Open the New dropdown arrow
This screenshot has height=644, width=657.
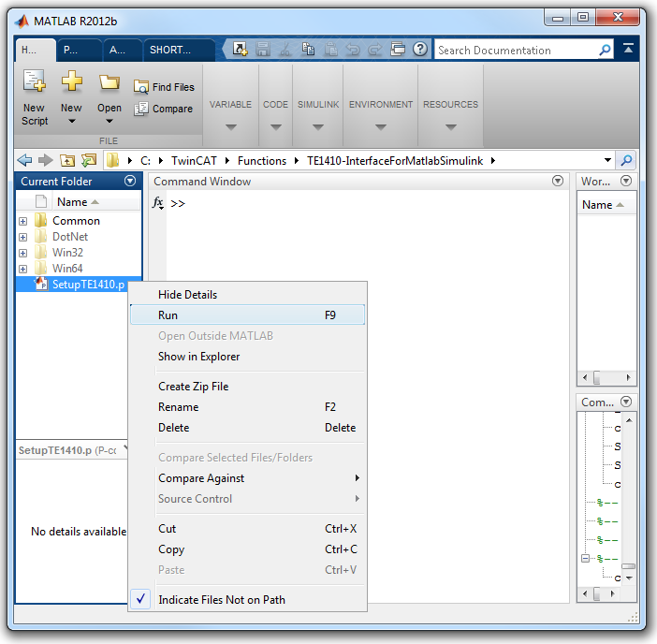click(72, 122)
